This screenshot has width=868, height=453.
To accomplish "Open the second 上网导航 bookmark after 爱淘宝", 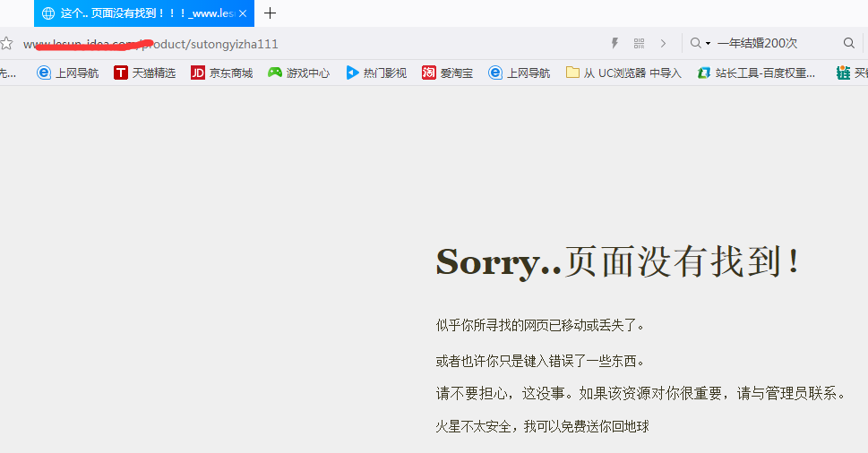I will coord(520,73).
